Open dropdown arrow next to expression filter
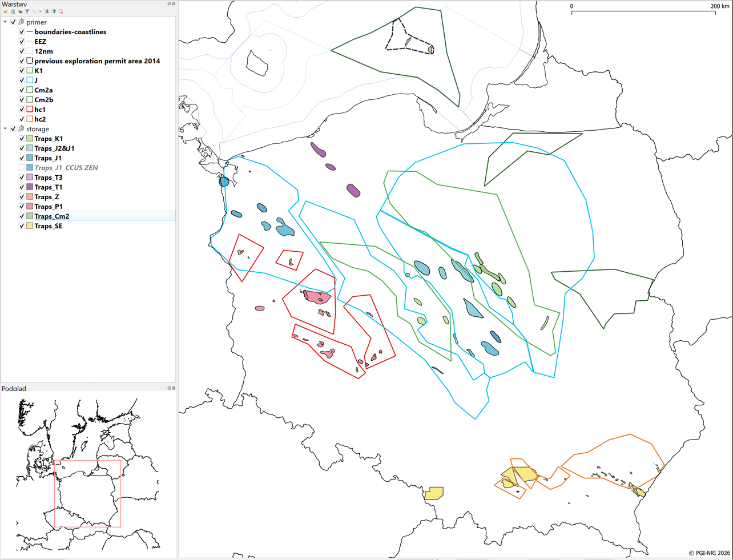This screenshot has width=733, height=560. (40, 11)
